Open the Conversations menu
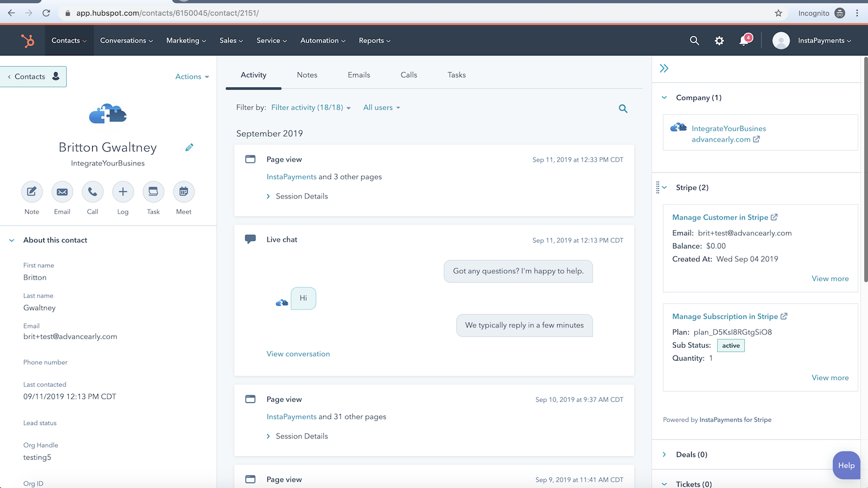Image resolution: width=868 pixels, height=488 pixels. coord(126,41)
